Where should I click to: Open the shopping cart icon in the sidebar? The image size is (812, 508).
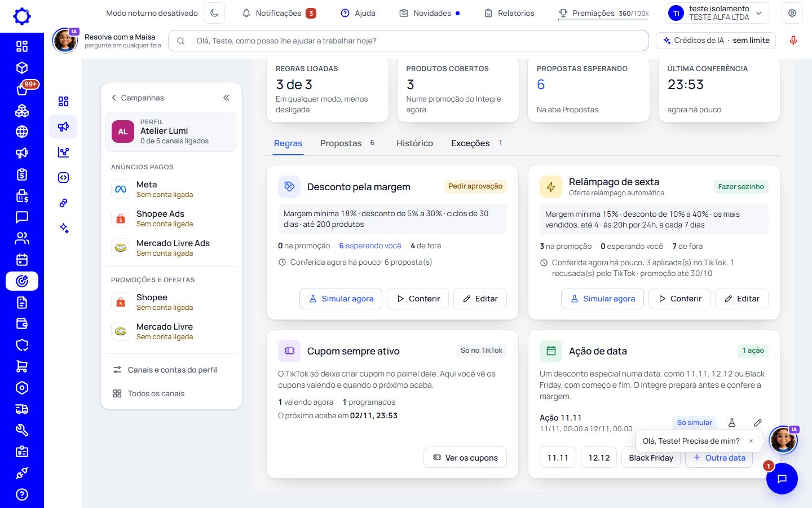tap(22, 366)
